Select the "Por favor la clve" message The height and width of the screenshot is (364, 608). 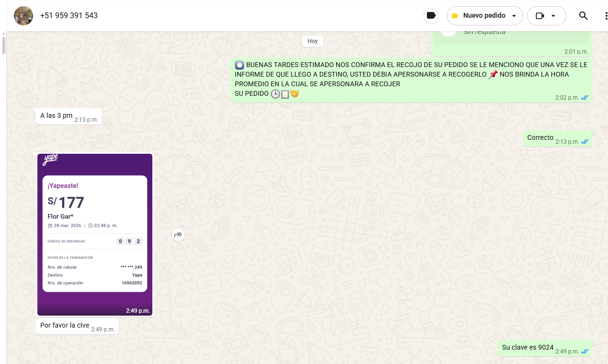pyautogui.click(x=65, y=325)
